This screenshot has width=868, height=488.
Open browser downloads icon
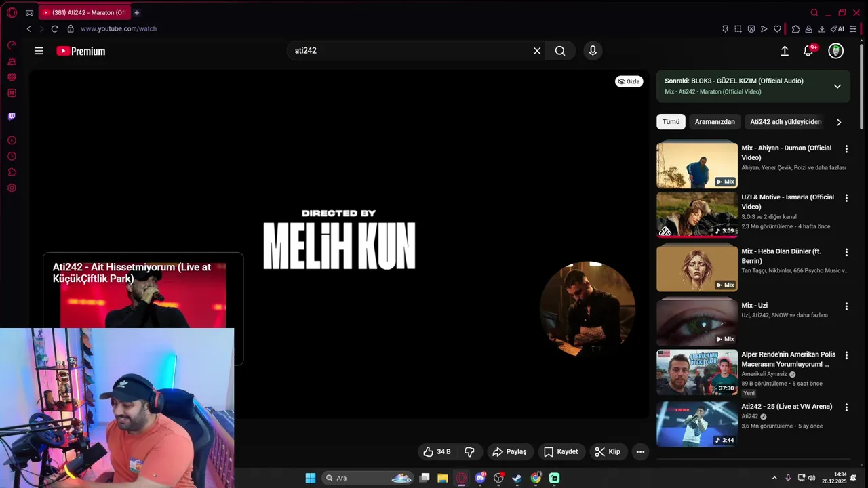[822, 29]
